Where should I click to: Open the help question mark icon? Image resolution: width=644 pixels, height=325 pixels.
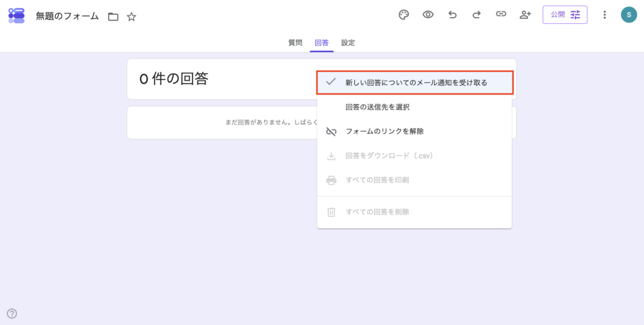12,313
